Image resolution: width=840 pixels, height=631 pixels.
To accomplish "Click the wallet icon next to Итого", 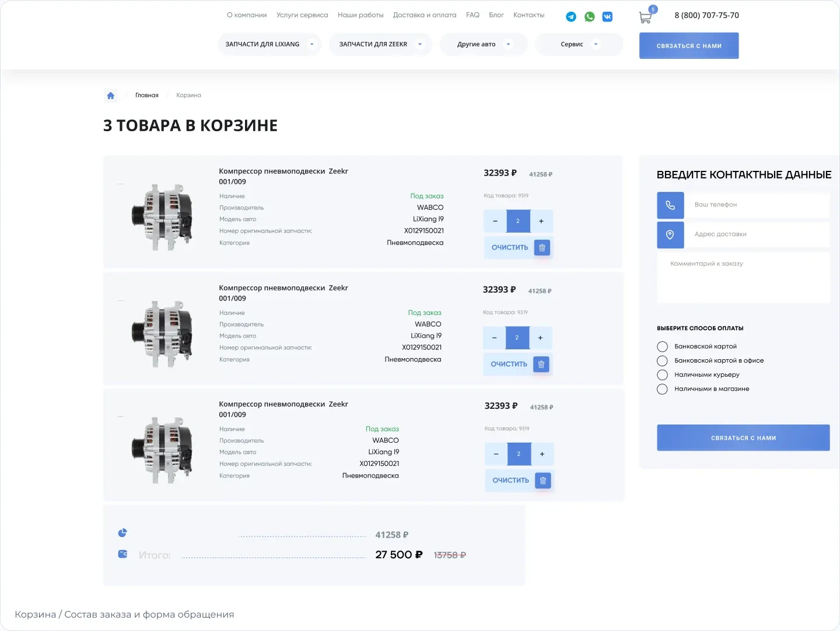I will [x=123, y=554].
